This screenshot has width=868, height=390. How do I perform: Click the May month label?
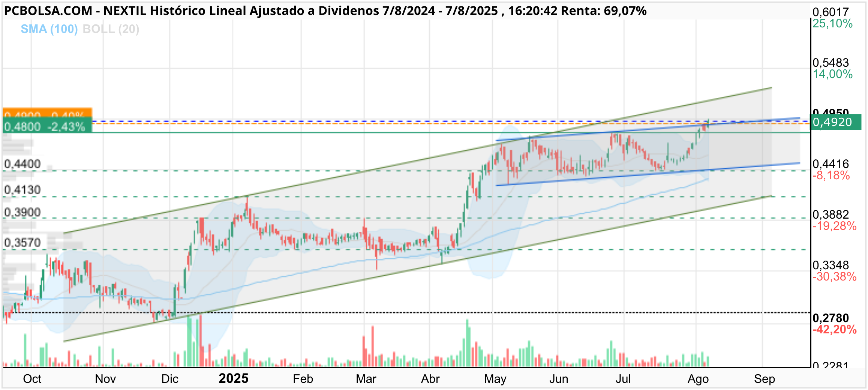pyautogui.click(x=495, y=379)
